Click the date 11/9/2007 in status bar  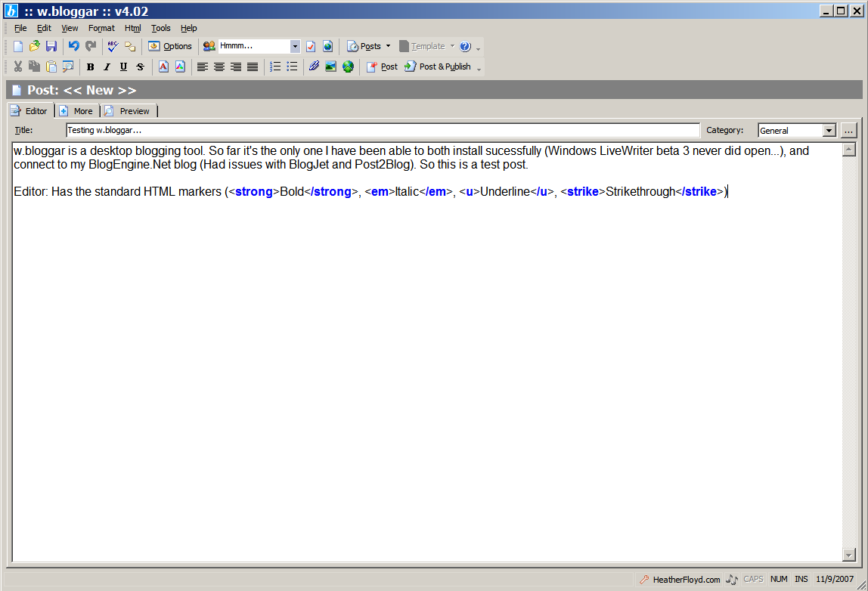pyautogui.click(x=835, y=580)
